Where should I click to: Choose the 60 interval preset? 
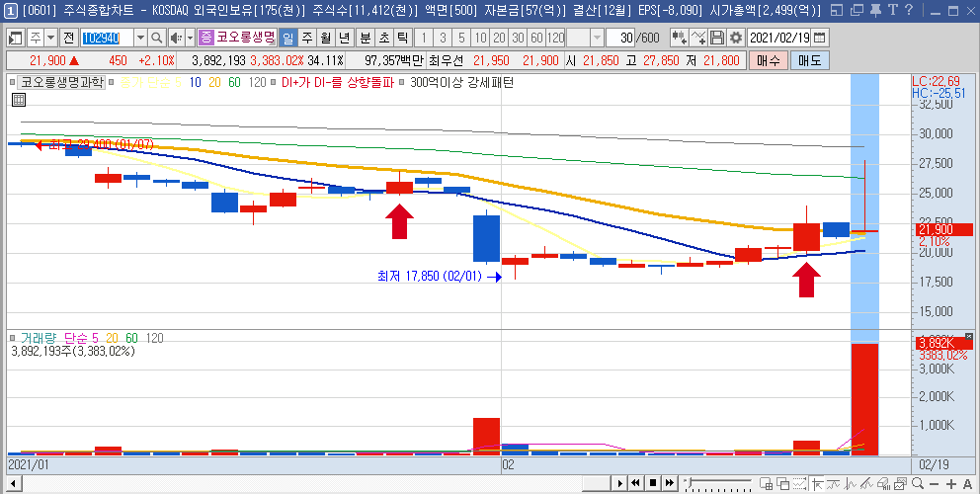536,39
